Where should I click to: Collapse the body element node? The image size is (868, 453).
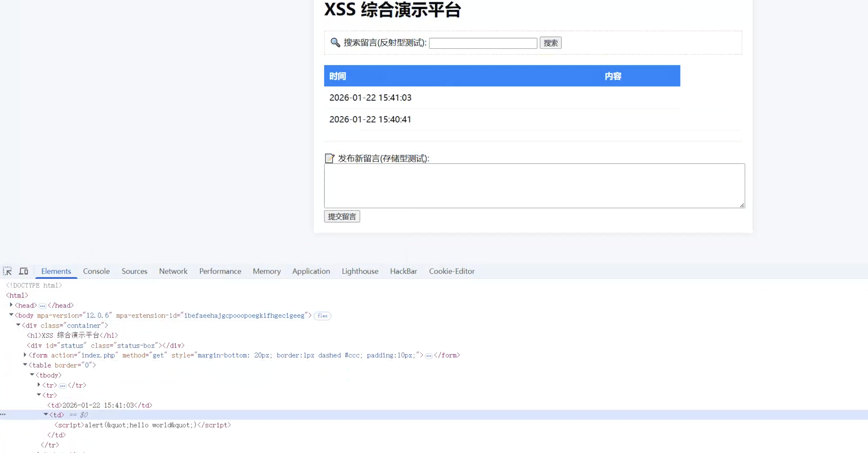(x=11, y=315)
